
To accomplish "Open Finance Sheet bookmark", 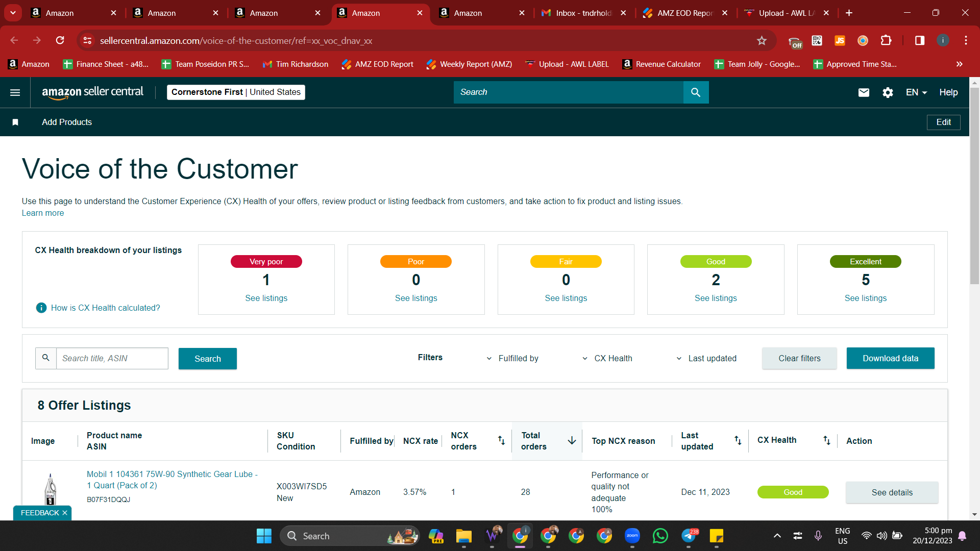I will tap(106, 64).
